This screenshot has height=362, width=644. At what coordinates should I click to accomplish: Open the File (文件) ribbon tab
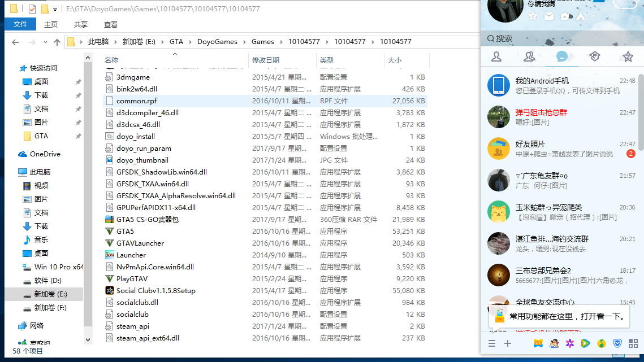point(20,25)
